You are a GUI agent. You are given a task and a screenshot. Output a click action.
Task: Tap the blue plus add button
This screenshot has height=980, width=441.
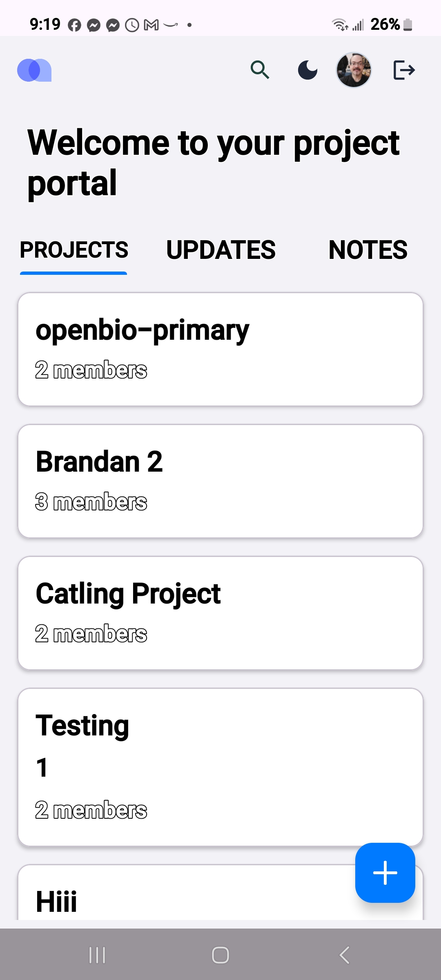[385, 873]
